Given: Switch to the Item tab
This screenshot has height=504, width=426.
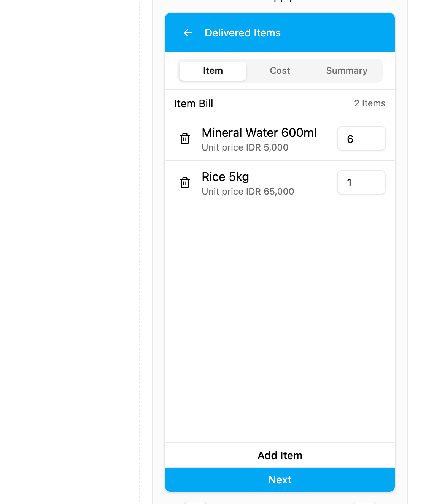Looking at the screenshot, I should 213,71.
